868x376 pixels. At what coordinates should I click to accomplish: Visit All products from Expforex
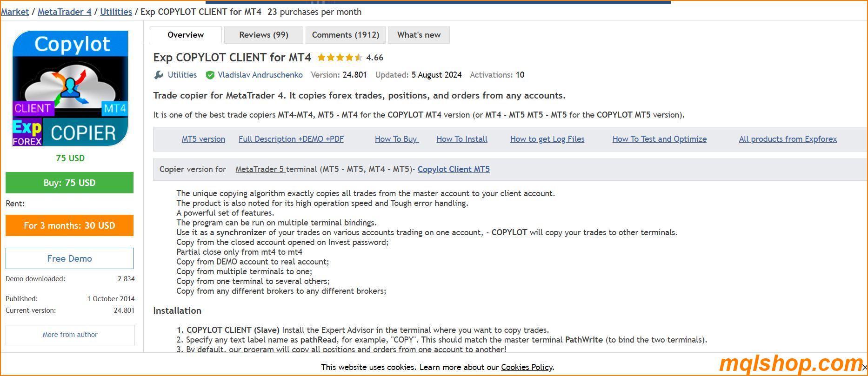point(788,139)
